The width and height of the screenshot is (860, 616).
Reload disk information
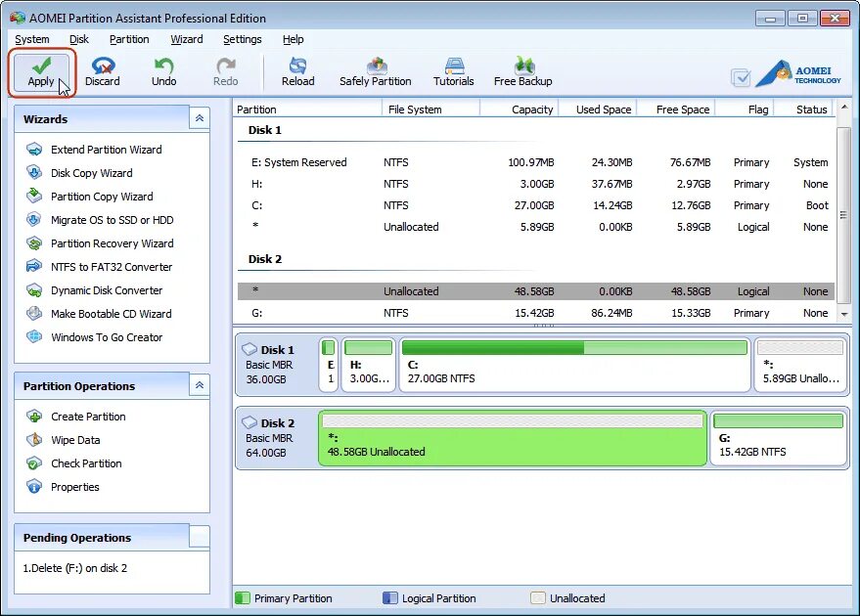click(x=297, y=72)
